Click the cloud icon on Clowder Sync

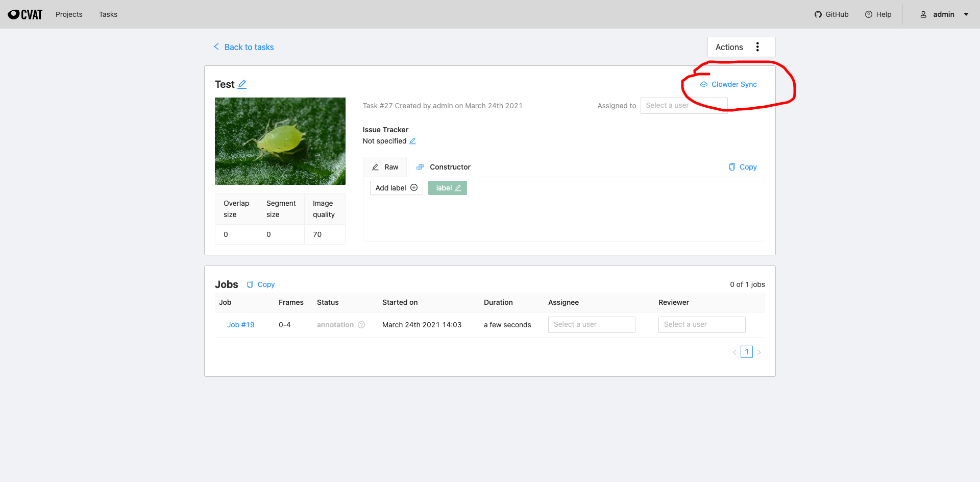(x=703, y=84)
